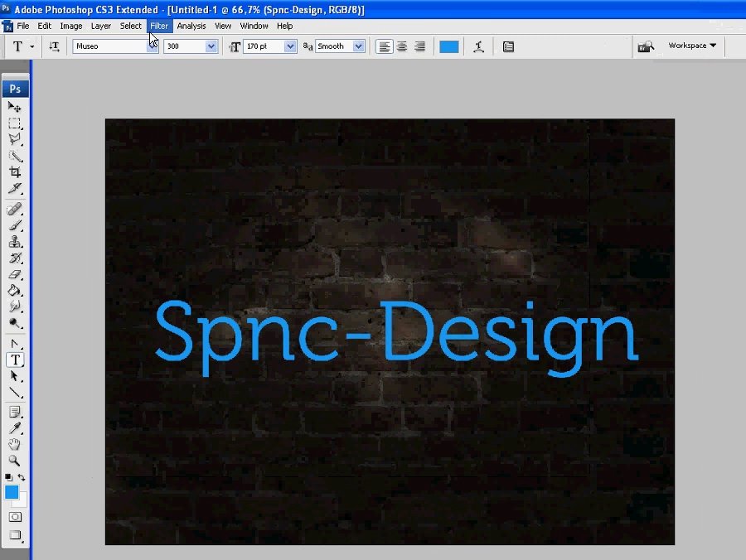
Task: Click the document icon in menu bar
Action: [x=7, y=27]
